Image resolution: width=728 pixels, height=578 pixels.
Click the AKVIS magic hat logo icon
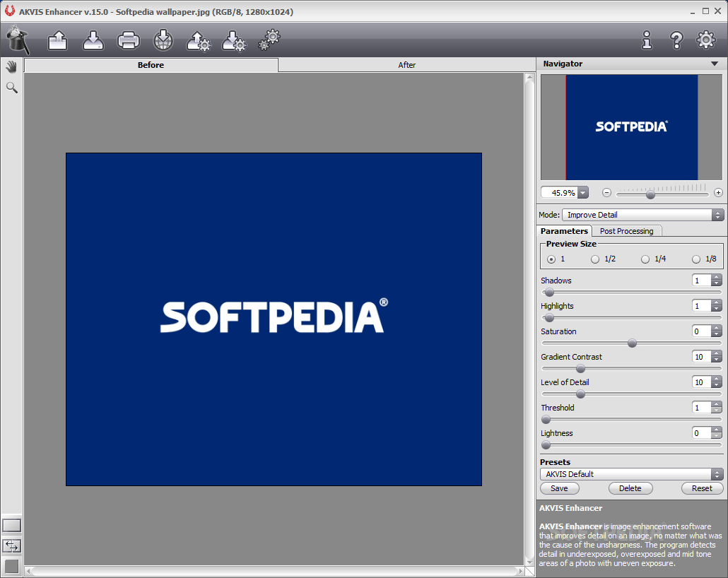[x=18, y=40]
